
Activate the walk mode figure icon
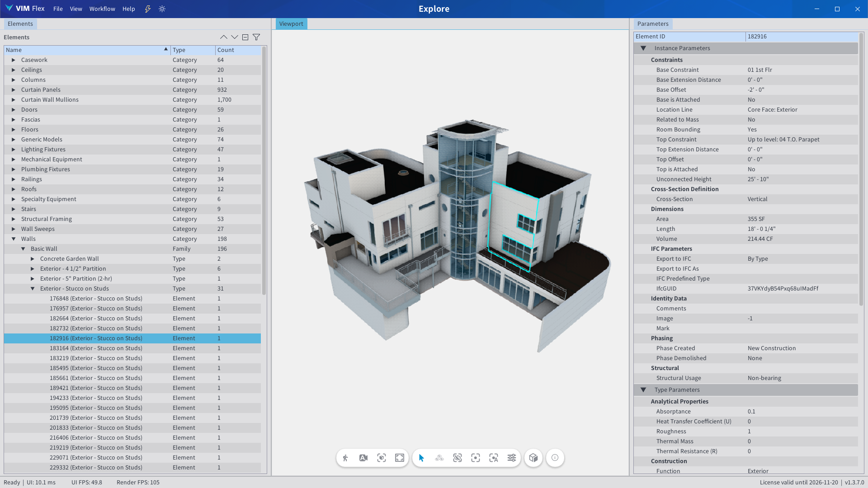[x=345, y=458]
